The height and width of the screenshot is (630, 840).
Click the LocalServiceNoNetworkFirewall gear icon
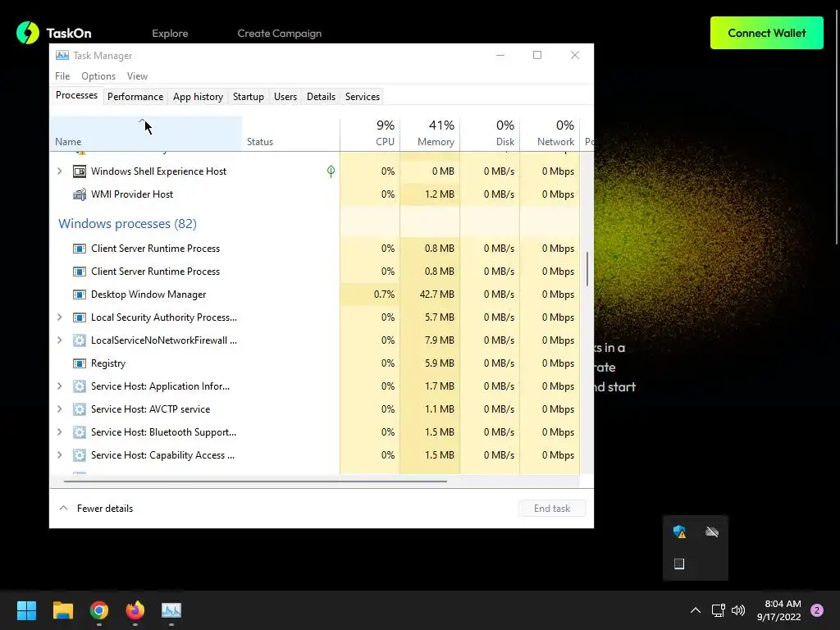(80, 340)
